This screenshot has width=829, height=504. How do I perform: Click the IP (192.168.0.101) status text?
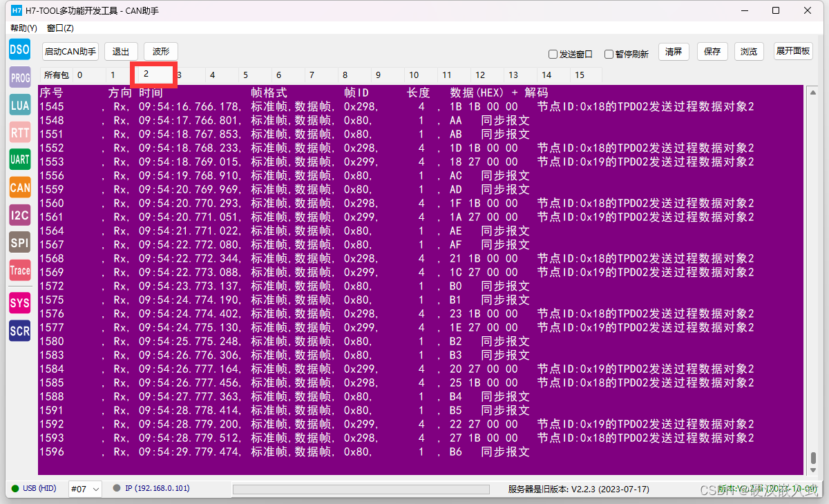pyautogui.click(x=157, y=489)
